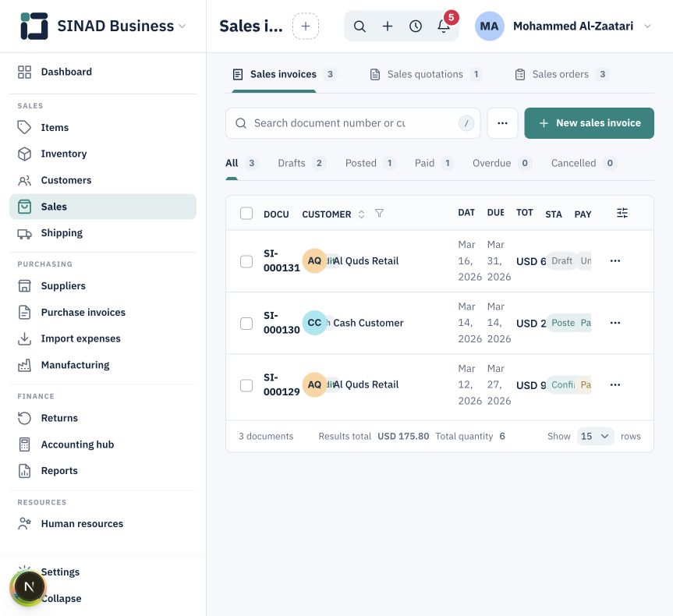Go to Items in sidebar
673x616 pixels.
pos(103,128)
